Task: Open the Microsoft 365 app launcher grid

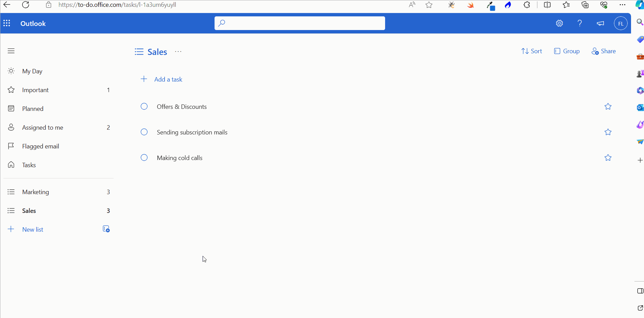Action: 7,23
